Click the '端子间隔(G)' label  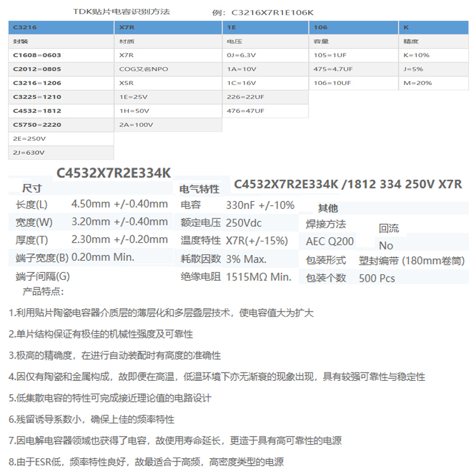point(43,277)
